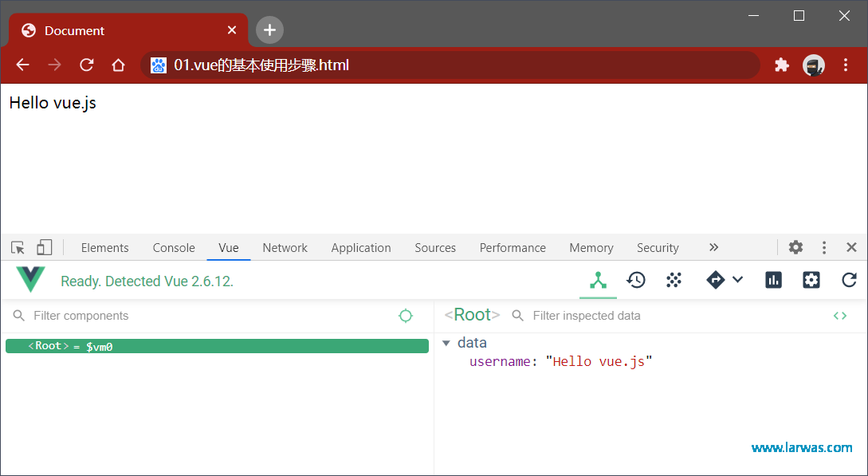Open the DevTools three-dot options menu

point(823,247)
